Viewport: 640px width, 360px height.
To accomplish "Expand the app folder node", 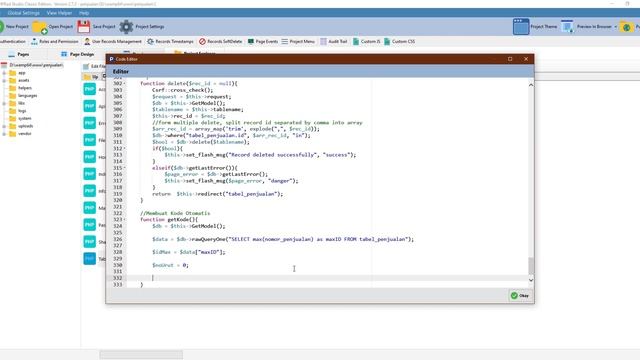I will tap(4, 73).
